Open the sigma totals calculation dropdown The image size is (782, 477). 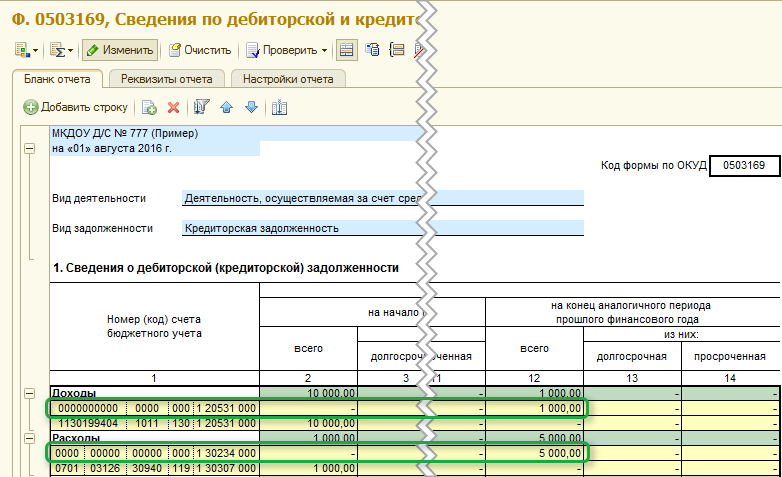(61, 50)
